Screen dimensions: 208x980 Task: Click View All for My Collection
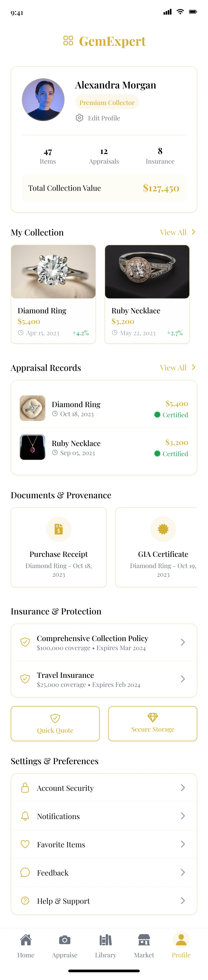click(178, 232)
